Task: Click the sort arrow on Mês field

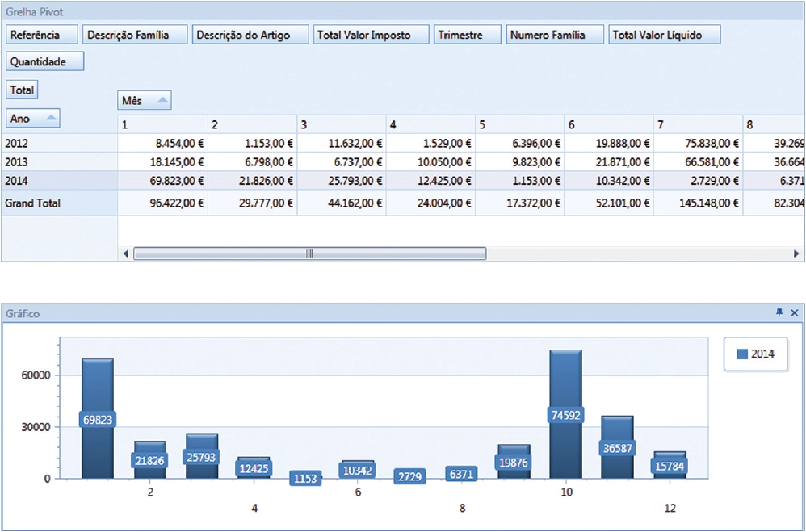Action: tap(162, 101)
